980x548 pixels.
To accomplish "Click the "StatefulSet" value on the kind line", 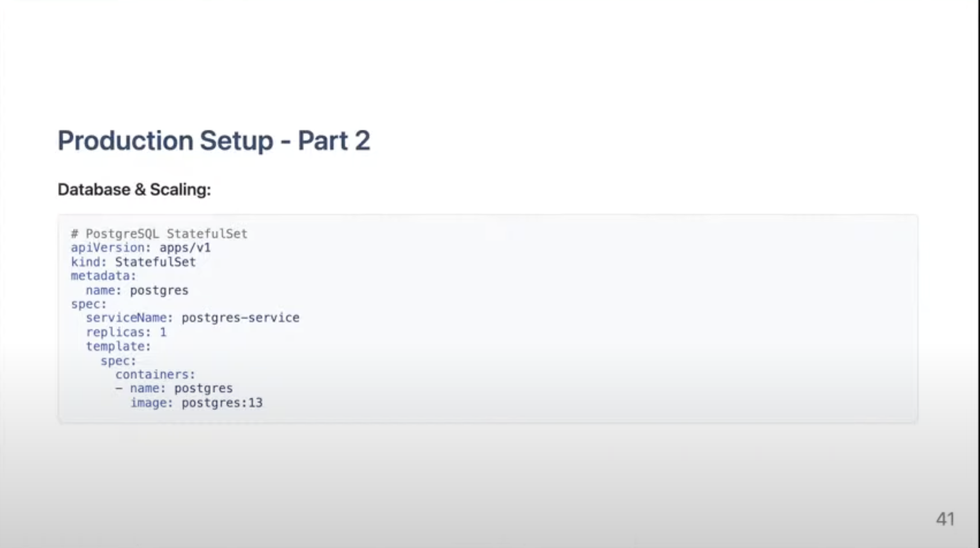I will point(155,262).
